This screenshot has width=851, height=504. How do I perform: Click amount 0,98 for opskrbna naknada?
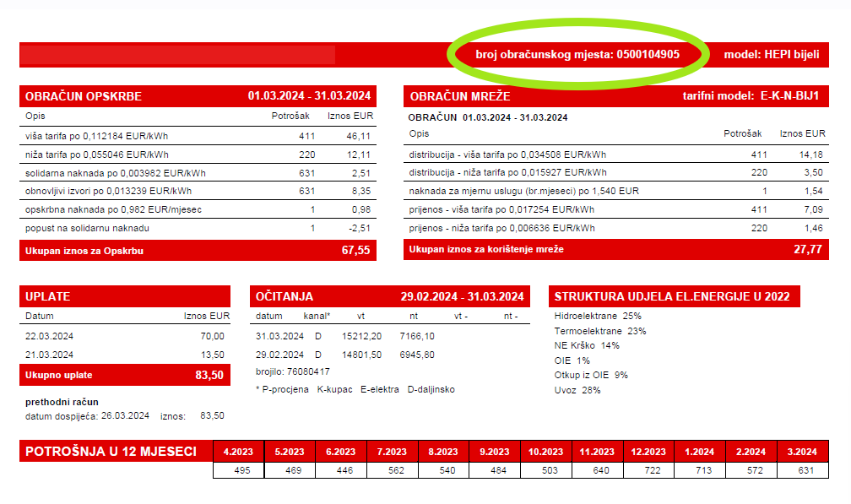361,209
